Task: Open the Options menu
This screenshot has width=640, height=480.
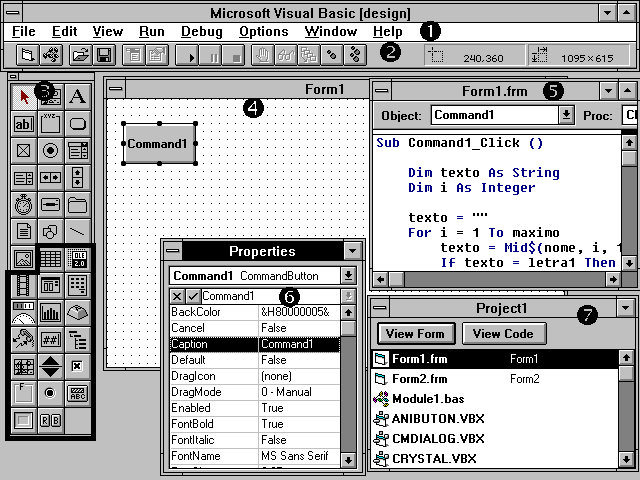Action: click(x=264, y=32)
